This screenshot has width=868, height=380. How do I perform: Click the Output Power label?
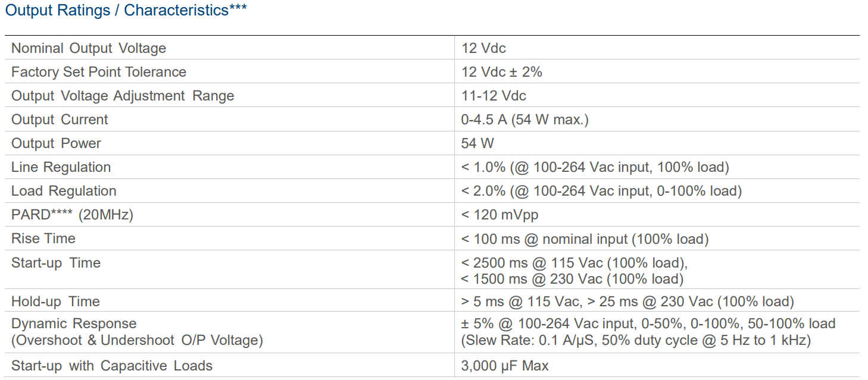(x=56, y=143)
